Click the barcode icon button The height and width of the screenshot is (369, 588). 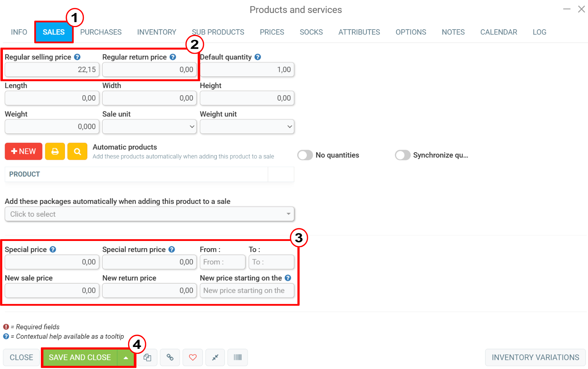point(238,357)
